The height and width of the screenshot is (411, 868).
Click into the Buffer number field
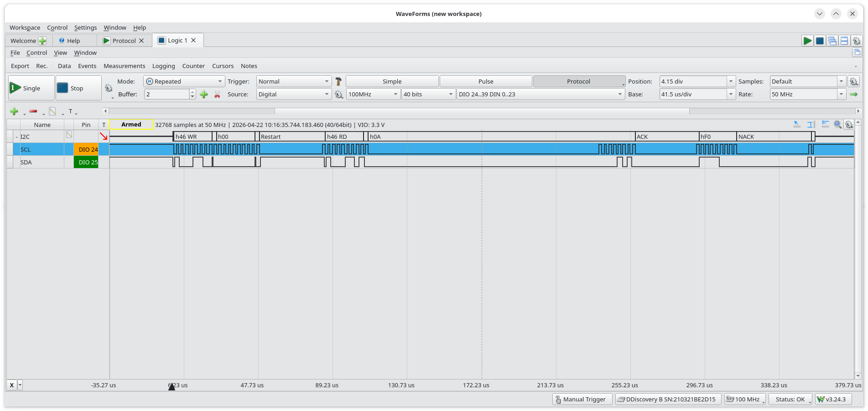(x=166, y=94)
